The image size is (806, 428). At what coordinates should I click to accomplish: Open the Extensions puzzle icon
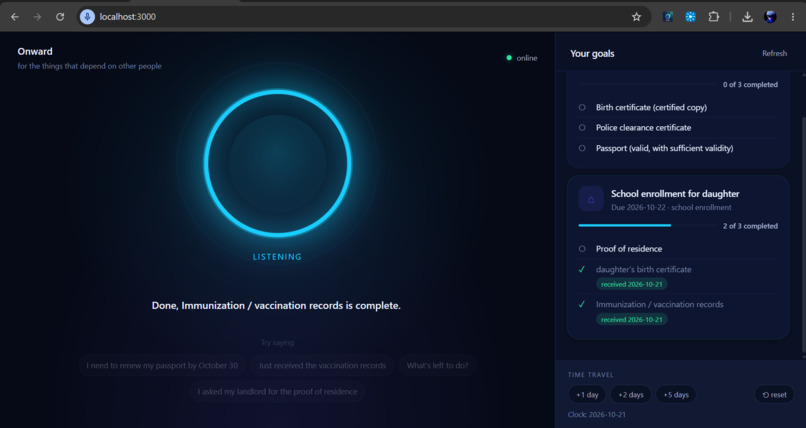coord(713,17)
